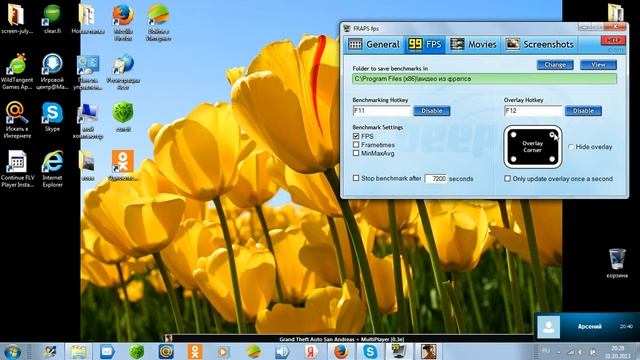The width and height of the screenshot is (640, 360).
Task: Click the RU language indicator in tray
Action: [546, 351]
